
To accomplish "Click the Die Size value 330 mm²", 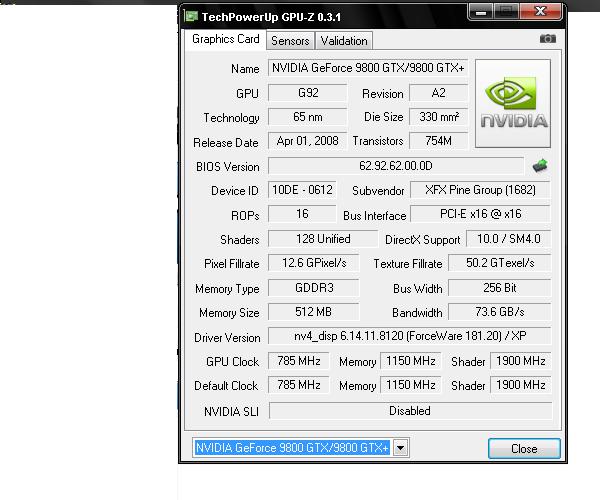I will pyautogui.click(x=439, y=117).
